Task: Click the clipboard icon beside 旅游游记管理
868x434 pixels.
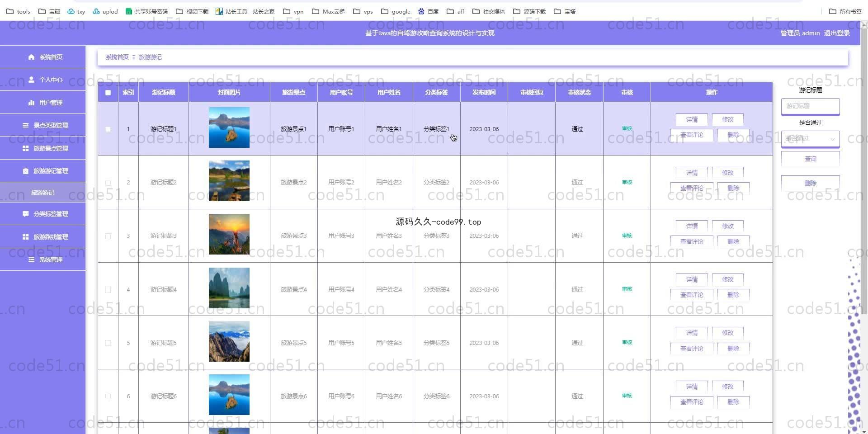Action: [26, 171]
